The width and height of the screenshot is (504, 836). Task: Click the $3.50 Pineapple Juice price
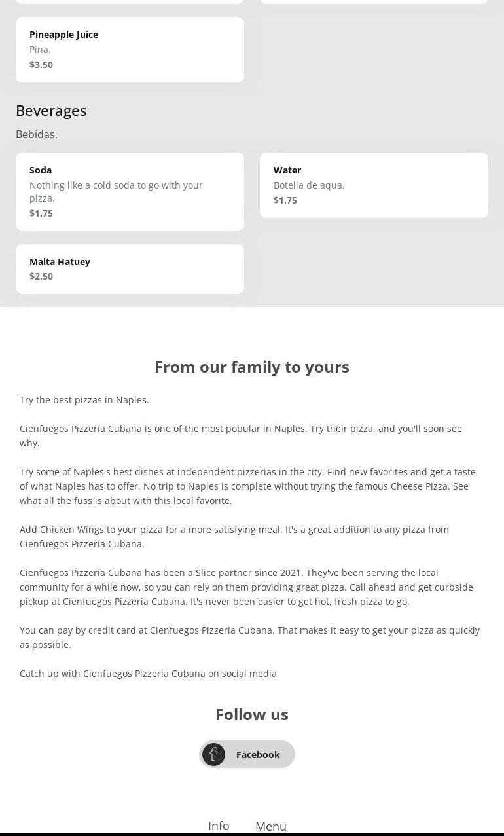pyautogui.click(x=41, y=65)
